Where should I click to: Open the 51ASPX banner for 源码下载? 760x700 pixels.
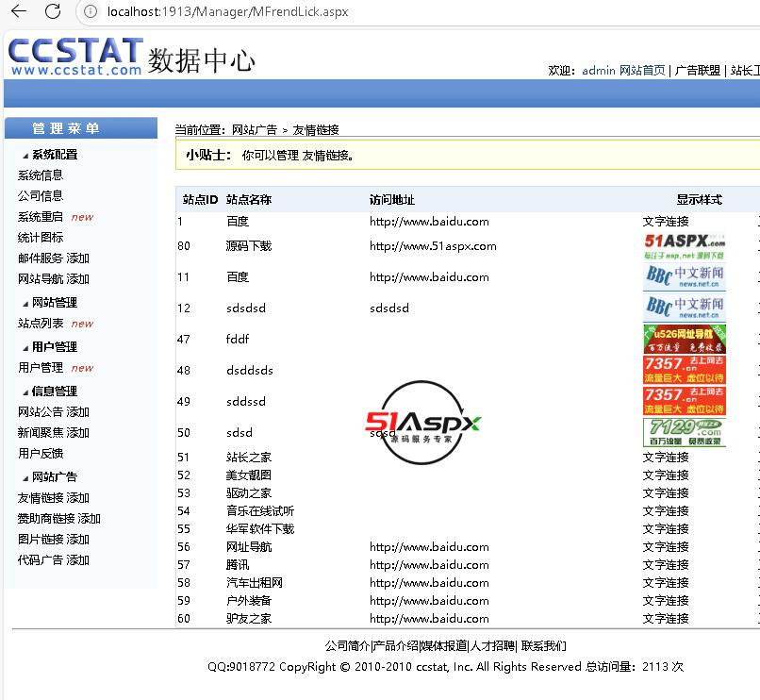click(x=685, y=246)
